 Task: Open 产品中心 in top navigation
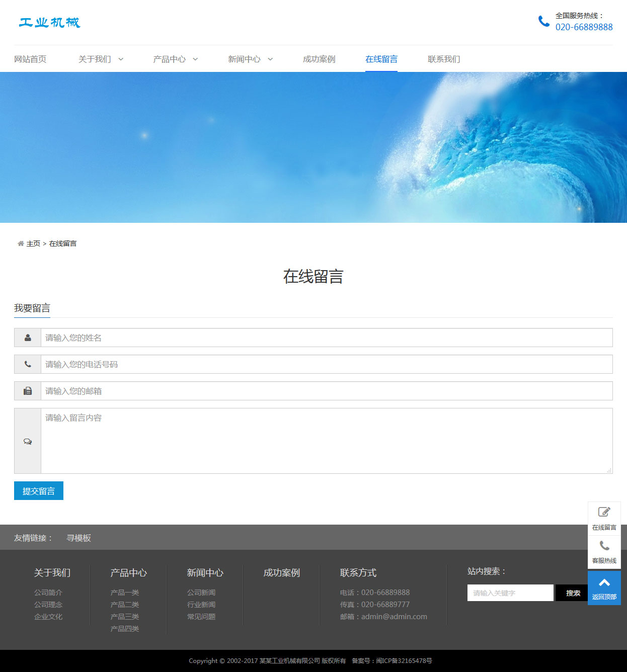170,59
